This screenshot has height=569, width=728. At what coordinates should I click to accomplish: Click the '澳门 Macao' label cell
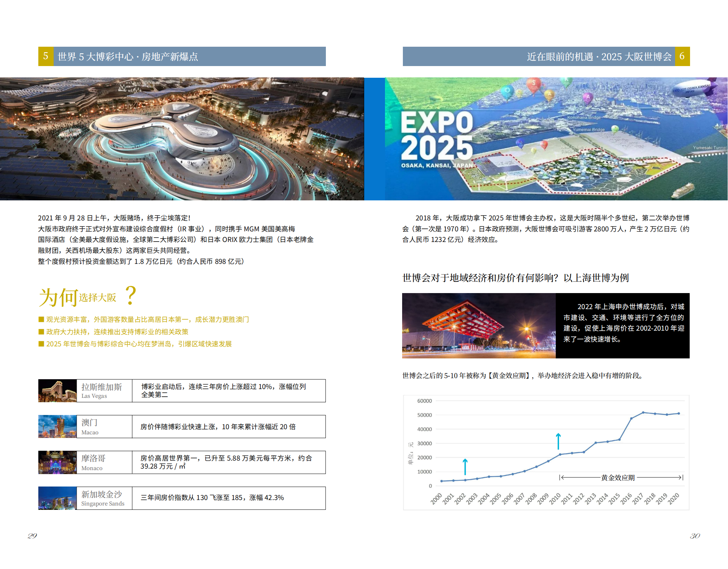click(104, 426)
